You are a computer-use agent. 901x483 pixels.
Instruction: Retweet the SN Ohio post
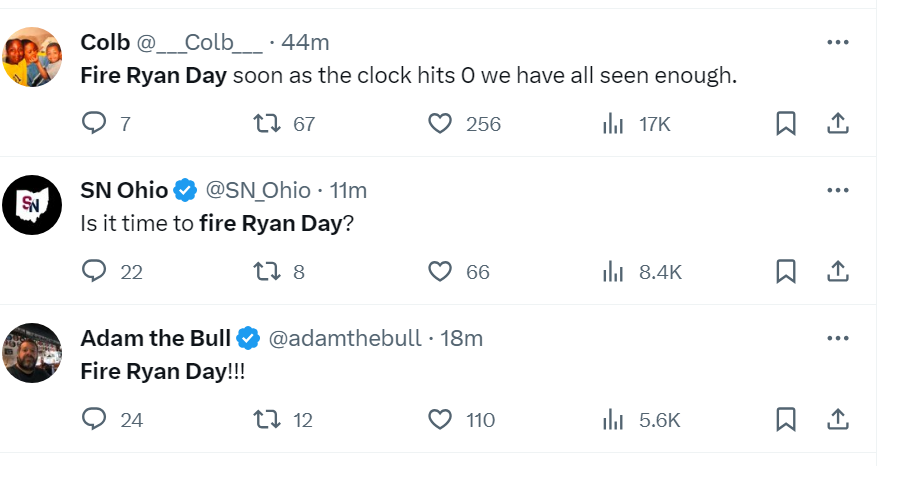[x=265, y=271]
